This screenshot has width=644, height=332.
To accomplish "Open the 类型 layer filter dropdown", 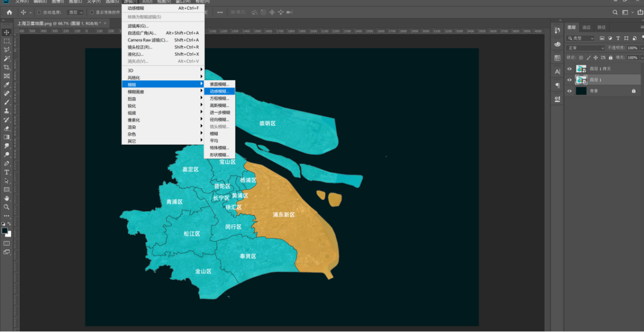I will (581, 38).
